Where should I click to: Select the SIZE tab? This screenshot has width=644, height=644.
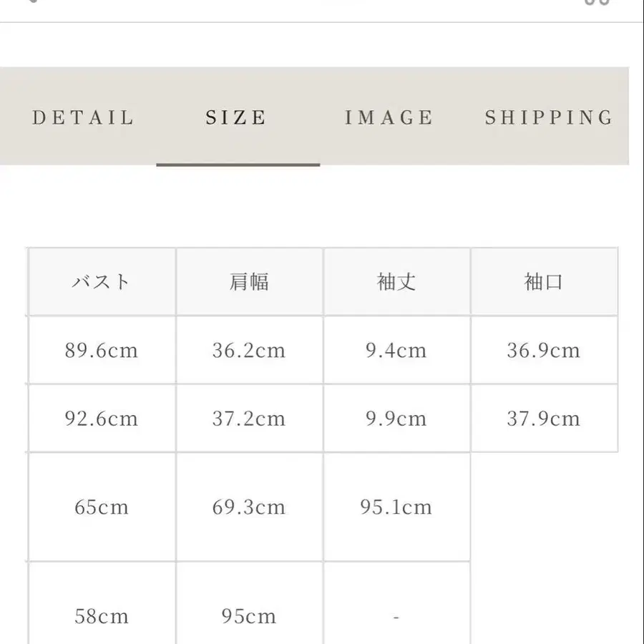236,117
